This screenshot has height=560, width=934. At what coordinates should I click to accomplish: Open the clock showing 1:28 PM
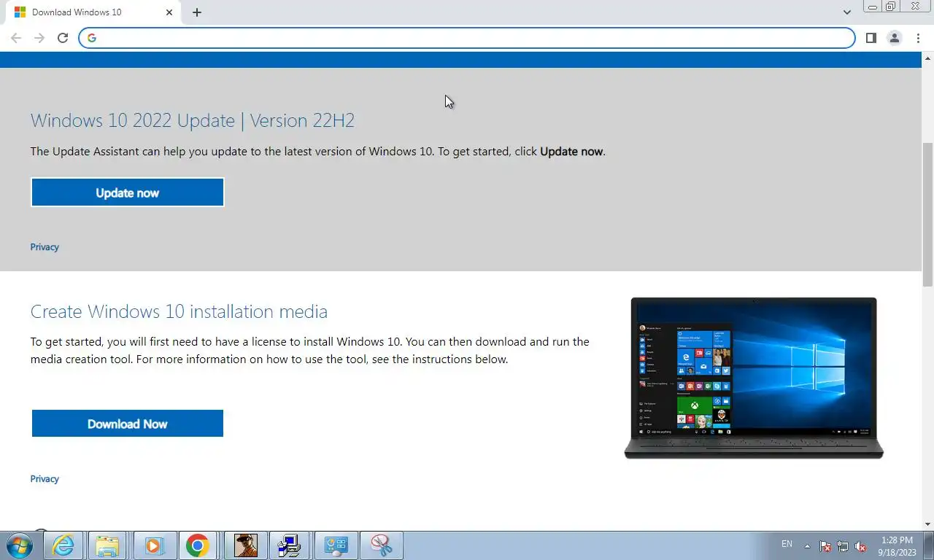pos(897,546)
